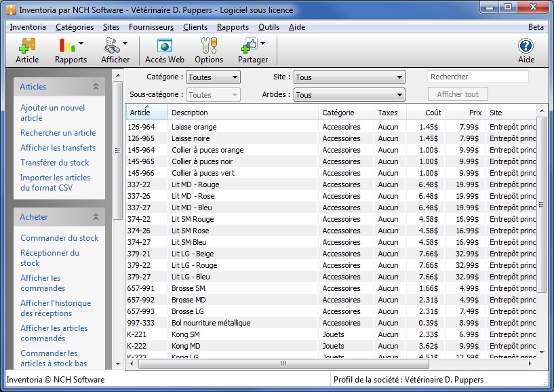Sort by the Catégorie column header
The image size is (554, 392).
tap(347, 113)
